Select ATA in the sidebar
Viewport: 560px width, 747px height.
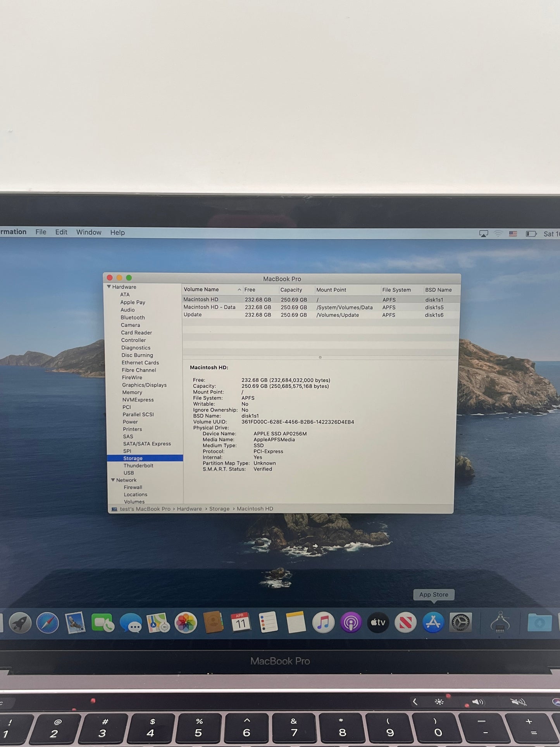click(125, 295)
